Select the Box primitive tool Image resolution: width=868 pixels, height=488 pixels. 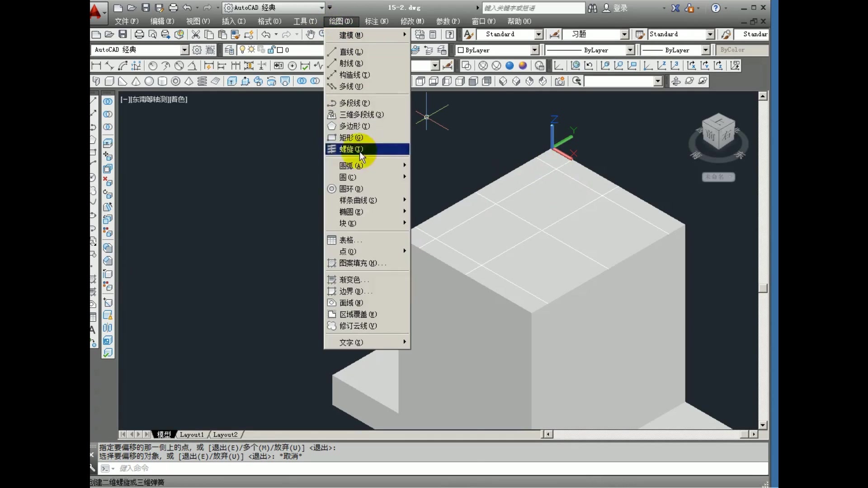tap(109, 81)
